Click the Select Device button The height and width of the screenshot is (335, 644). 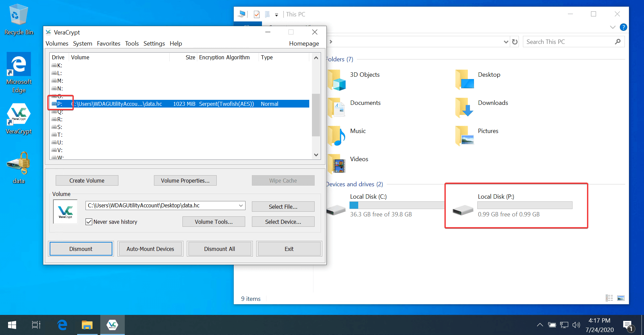tap(283, 221)
